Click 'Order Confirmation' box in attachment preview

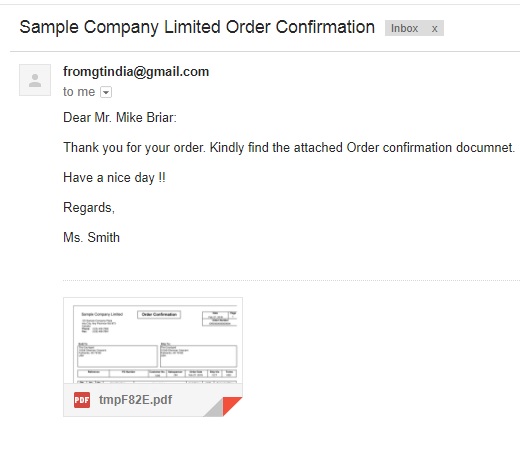(x=159, y=314)
